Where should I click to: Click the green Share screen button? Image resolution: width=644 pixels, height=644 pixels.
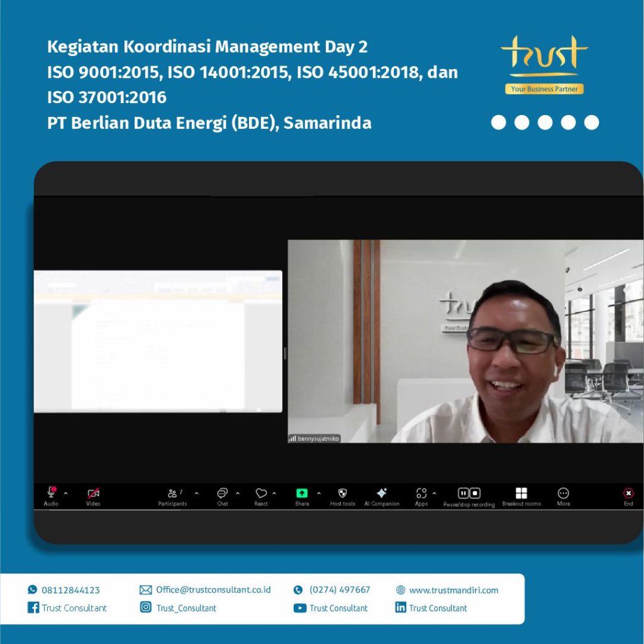point(302,494)
